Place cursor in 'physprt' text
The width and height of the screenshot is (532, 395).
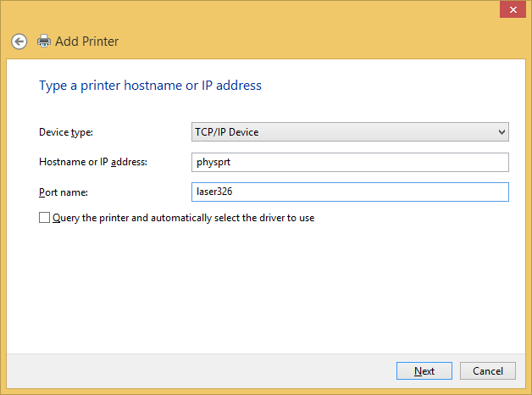click(x=213, y=162)
